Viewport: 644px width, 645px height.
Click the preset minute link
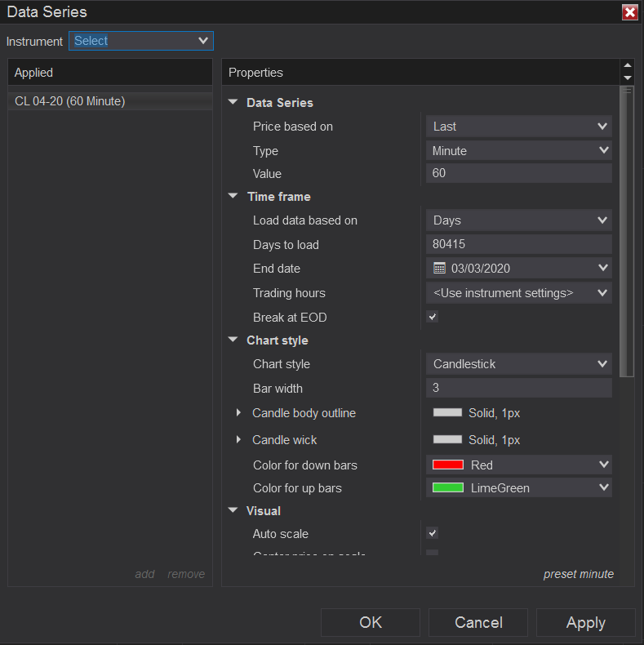point(578,574)
